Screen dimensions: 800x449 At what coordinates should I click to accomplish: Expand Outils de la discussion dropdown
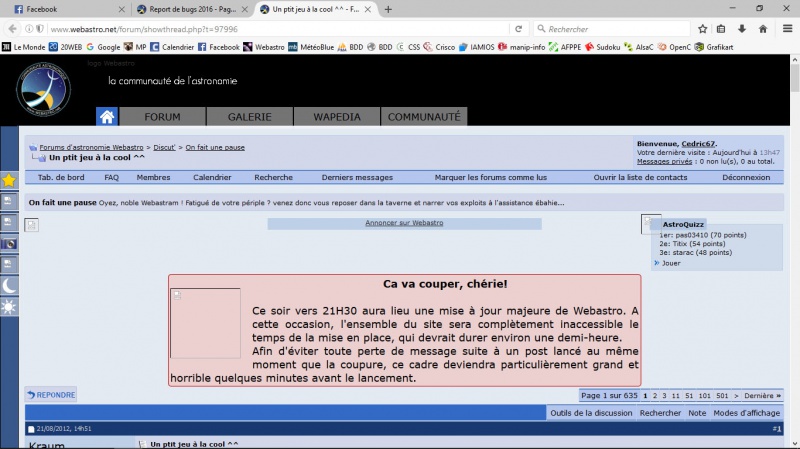coord(591,413)
